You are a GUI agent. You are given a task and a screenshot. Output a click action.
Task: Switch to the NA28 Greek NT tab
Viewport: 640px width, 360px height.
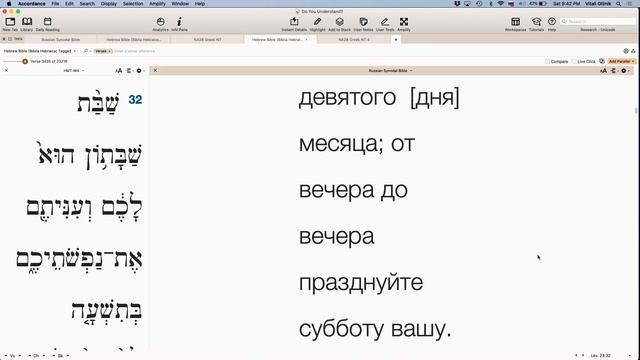tap(207, 40)
